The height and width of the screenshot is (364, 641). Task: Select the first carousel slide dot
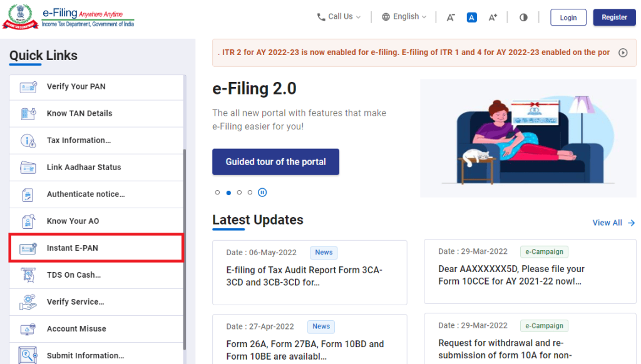tap(217, 193)
